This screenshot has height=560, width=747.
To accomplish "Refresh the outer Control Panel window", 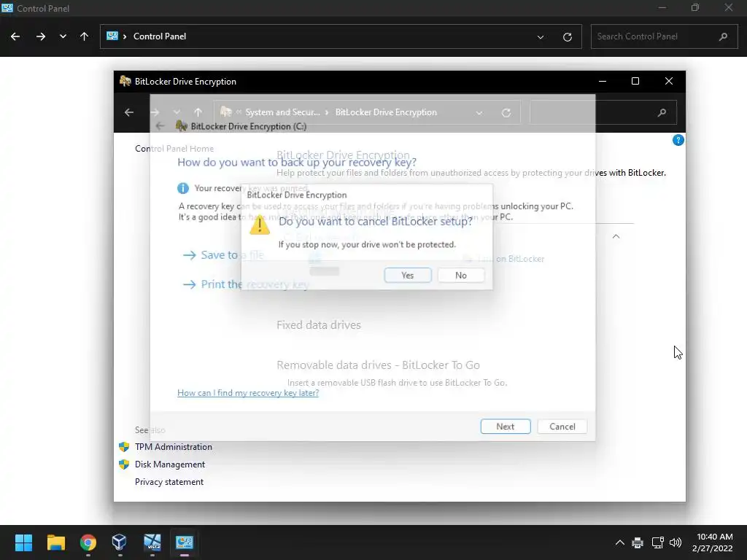I will coord(567,36).
